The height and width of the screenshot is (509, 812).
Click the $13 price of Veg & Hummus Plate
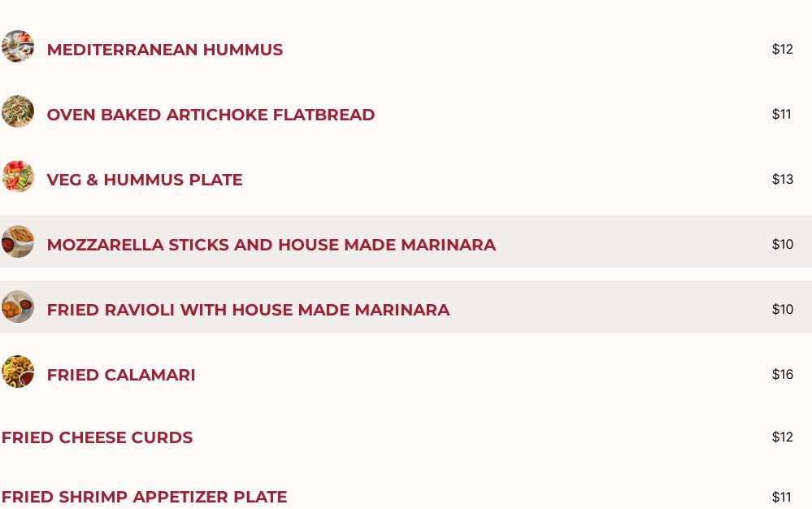(782, 179)
